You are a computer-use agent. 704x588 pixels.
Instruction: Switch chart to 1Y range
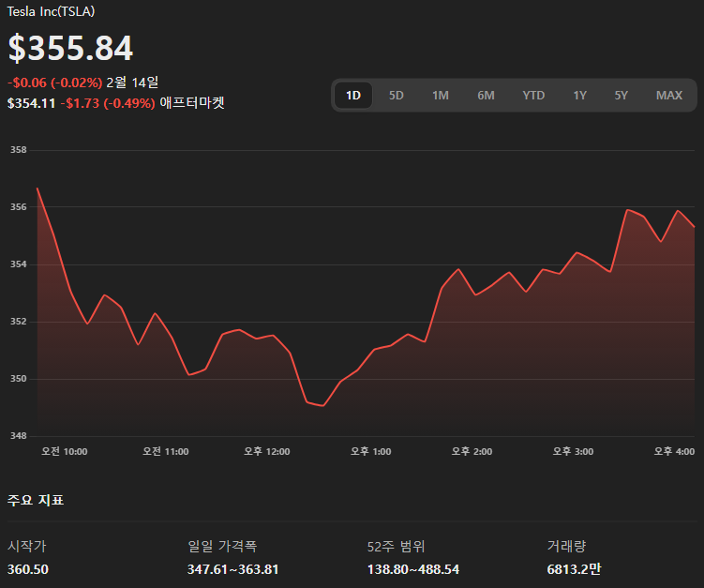pyautogui.click(x=579, y=96)
